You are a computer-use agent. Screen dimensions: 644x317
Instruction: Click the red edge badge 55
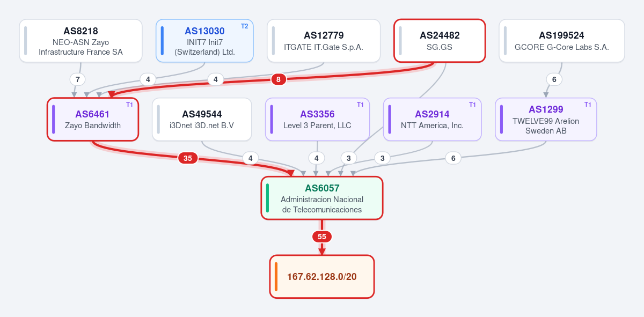322,237
